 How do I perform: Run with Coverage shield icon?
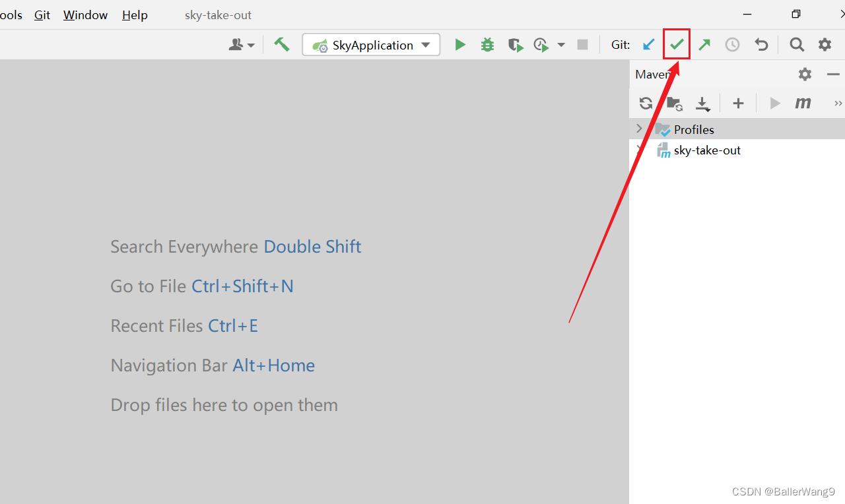click(x=516, y=45)
